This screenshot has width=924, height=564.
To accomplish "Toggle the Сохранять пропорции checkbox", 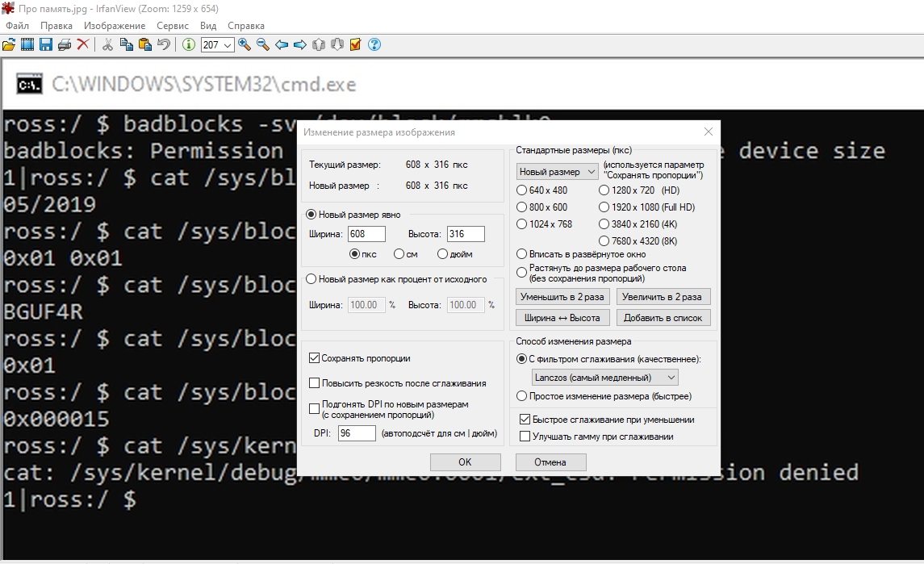I will click(x=315, y=358).
